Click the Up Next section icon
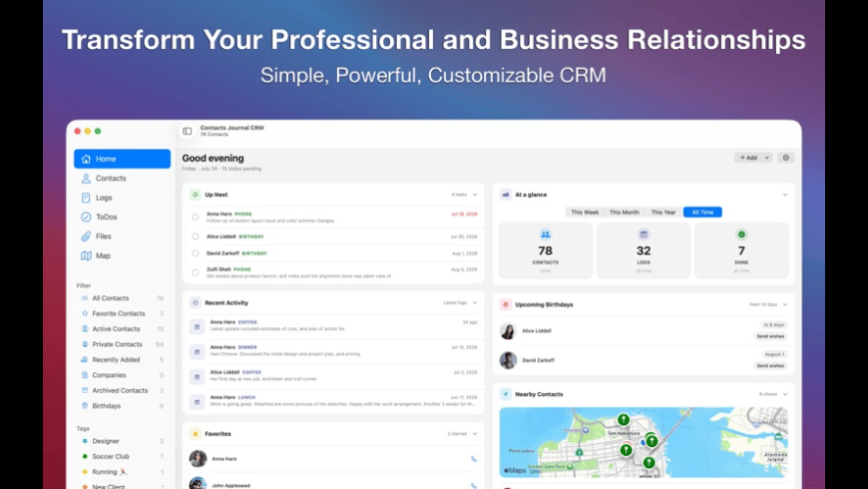868x489 pixels. pyautogui.click(x=195, y=195)
